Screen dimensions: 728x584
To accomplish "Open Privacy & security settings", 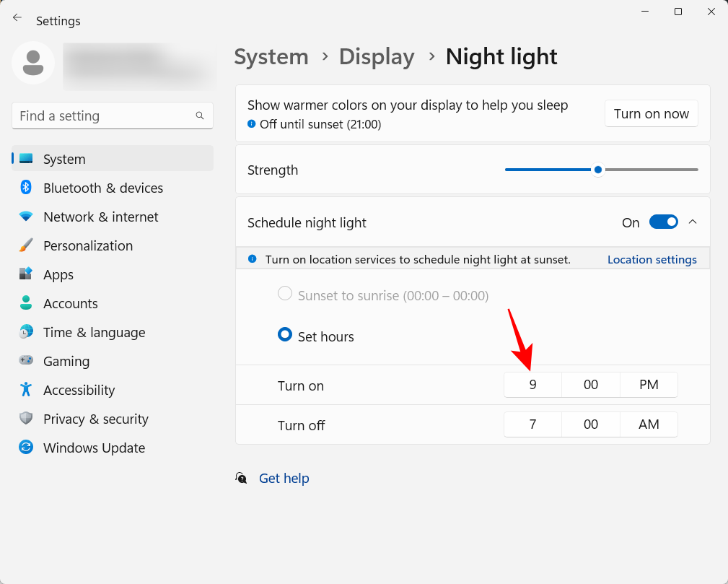I will [x=95, y=419].
